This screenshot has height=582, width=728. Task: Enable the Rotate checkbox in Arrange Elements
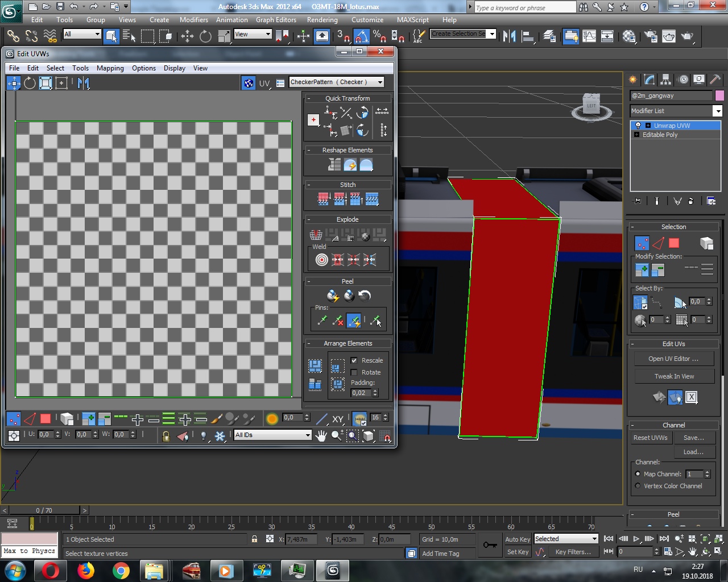tap(354, 372)
